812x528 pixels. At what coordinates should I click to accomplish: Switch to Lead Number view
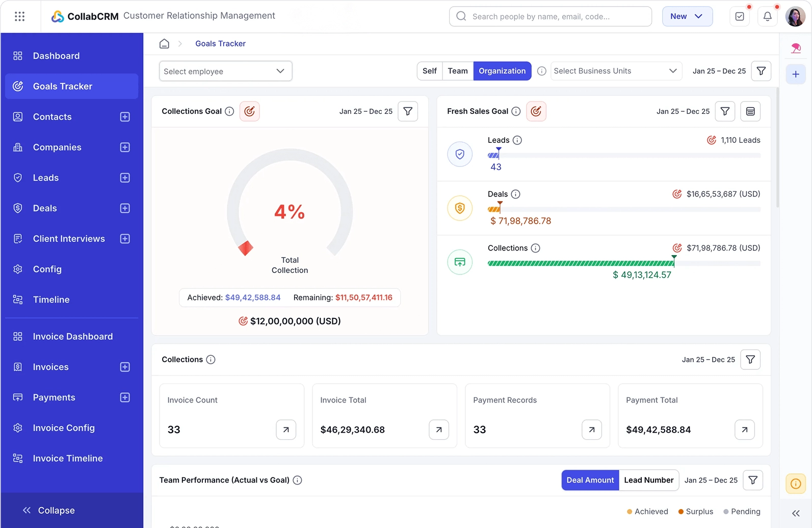649,480
